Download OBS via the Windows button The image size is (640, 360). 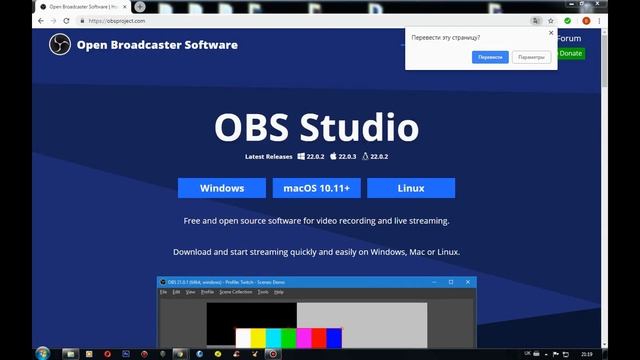click(222, 188)
